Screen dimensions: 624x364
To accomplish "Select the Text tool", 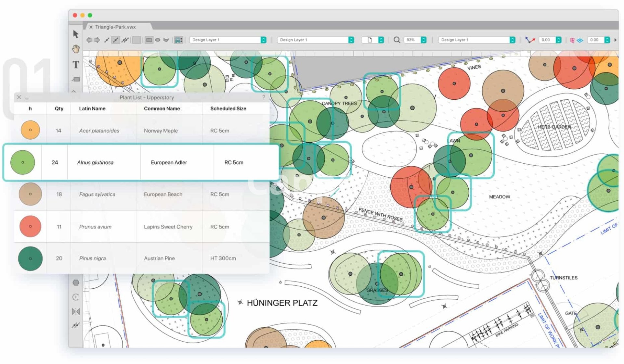I will tap(76, 65).
